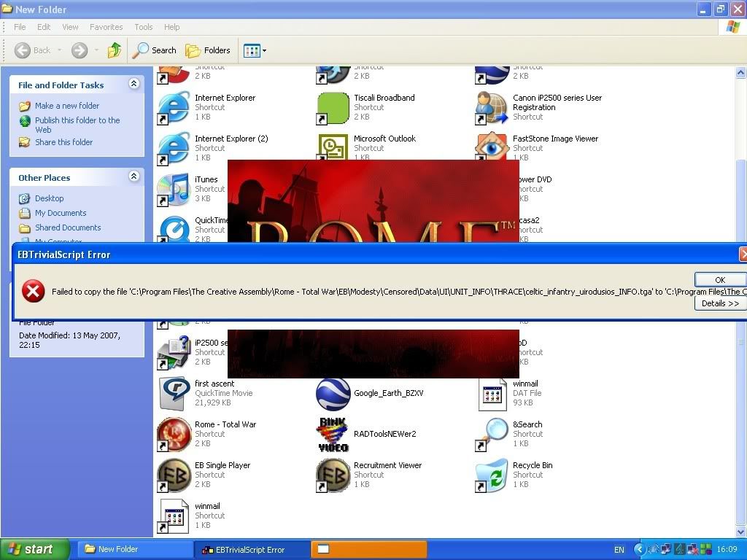Toggle the Folders pane button
The width and height of the screenshot is (747, 560).
pyautogui.click(x=208, y=50)
